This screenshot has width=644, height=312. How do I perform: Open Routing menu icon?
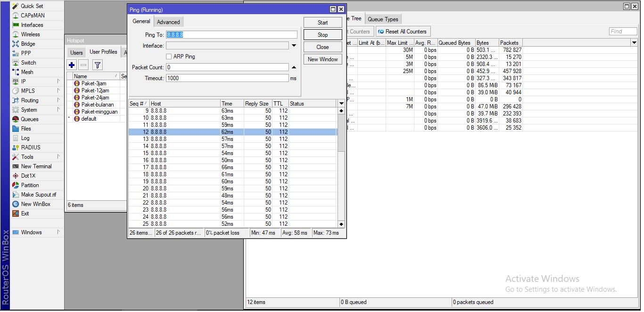pos(16,100)
